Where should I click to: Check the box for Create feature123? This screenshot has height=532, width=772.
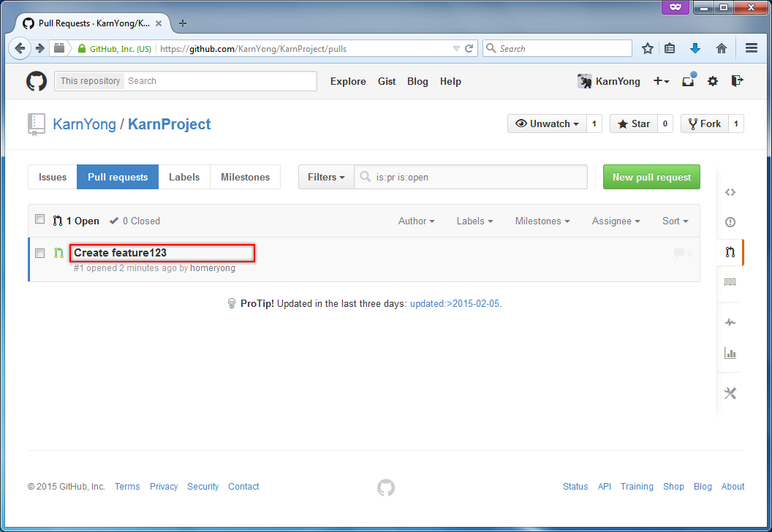40,253
